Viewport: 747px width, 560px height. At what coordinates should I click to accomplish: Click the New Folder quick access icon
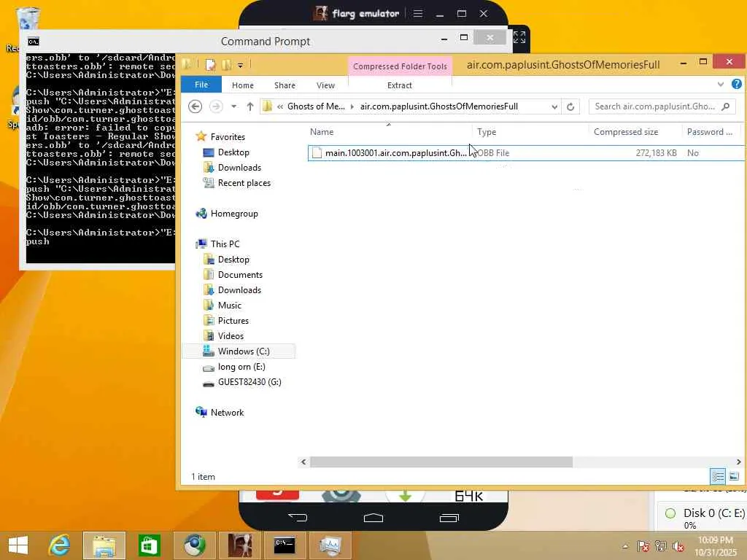pyautogui.click(x=227, y=65)
